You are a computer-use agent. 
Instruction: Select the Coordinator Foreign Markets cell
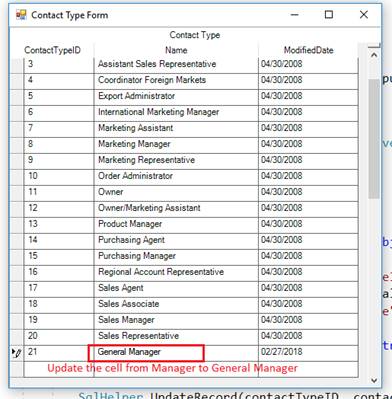coord(176,81)
